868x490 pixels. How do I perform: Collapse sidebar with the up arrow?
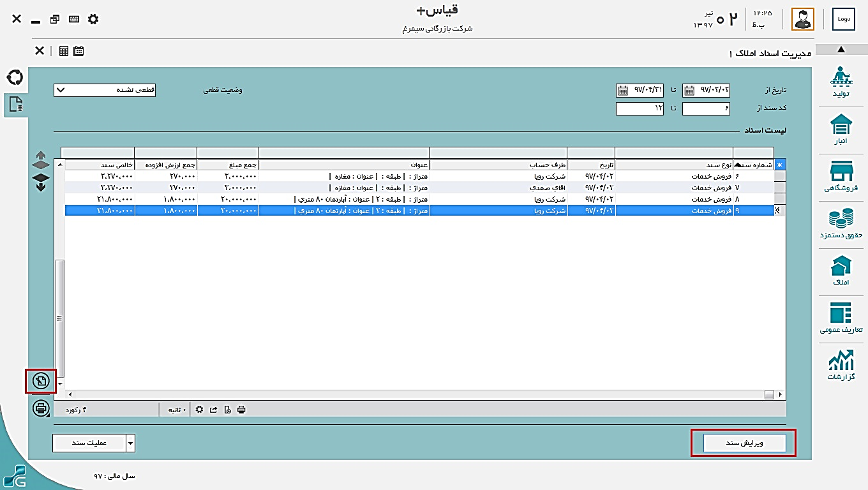pos(841,50)
